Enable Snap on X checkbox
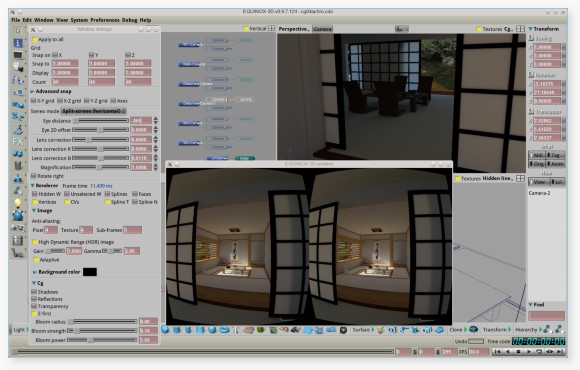Viewport: 580px width, 370px height. (55, 55)
